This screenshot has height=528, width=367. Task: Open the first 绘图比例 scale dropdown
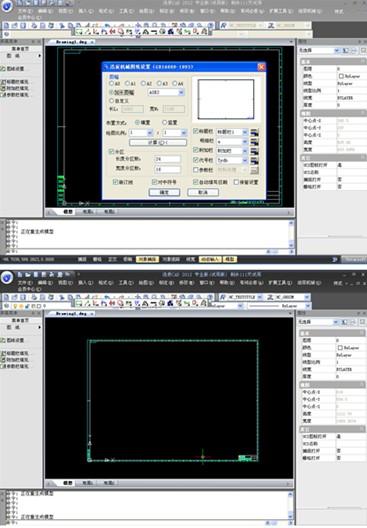tap(150, 133)
